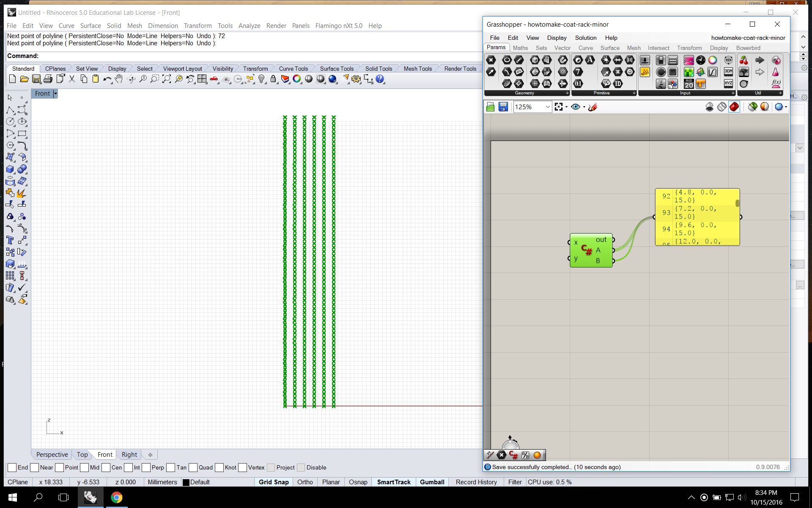Screen dimensions: 812x508
Task: Switch to the Bowerbird tab
Action: pyautogui.click(x=748, y=48)
